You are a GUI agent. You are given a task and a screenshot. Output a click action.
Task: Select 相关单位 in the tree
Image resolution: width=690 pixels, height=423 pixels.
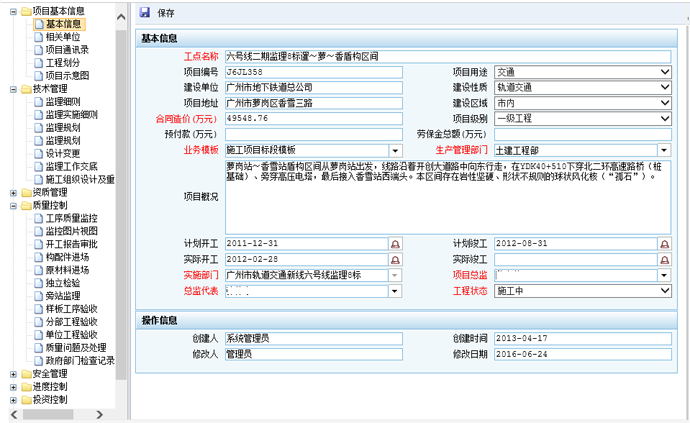point(63,36)
